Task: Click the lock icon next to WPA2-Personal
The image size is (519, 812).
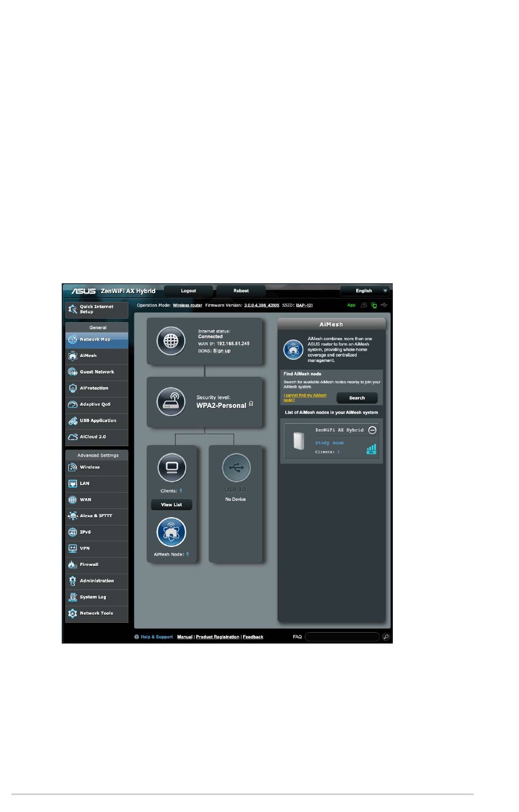Action: (x=251, y=404)
